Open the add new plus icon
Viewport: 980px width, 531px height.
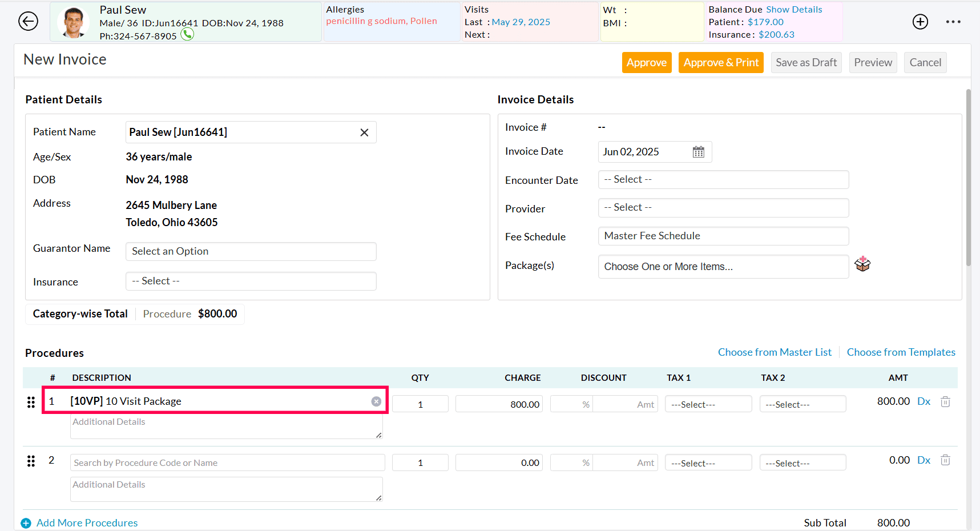point(920,22)
